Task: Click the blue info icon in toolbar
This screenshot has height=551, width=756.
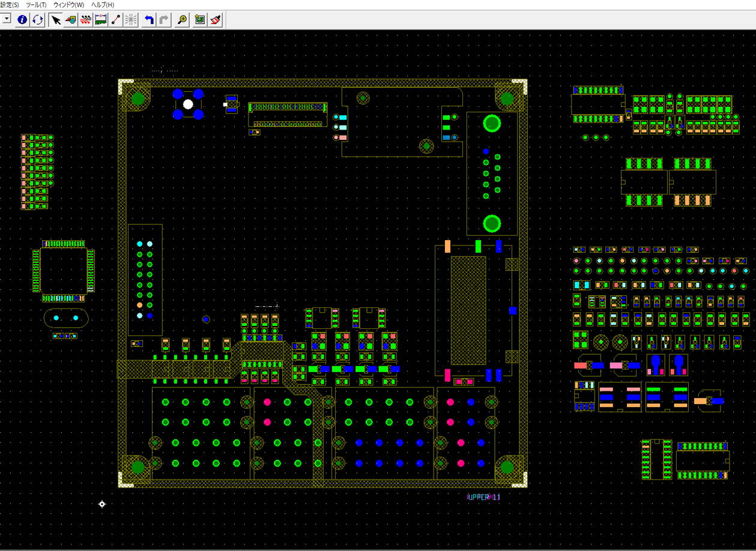Action: click(22, 20)
